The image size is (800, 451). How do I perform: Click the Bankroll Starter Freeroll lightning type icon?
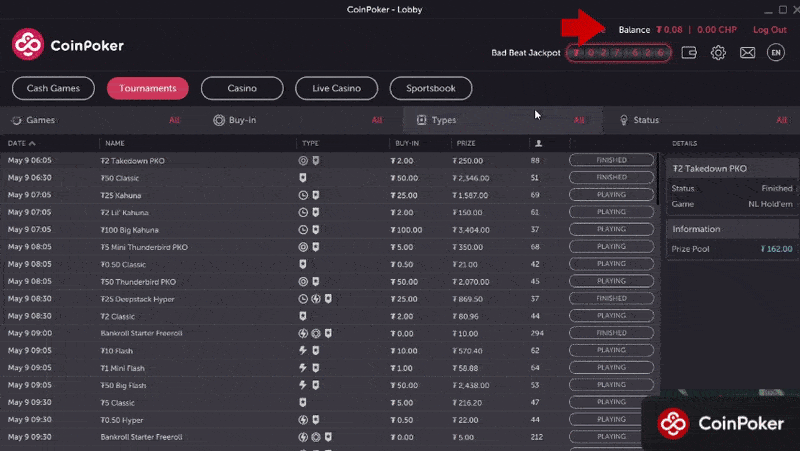click(x=303, y=332)
